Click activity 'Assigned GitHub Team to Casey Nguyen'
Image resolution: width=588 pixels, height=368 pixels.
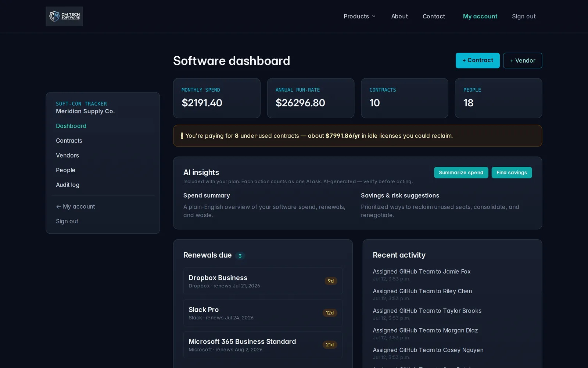(x=428, y=350)
